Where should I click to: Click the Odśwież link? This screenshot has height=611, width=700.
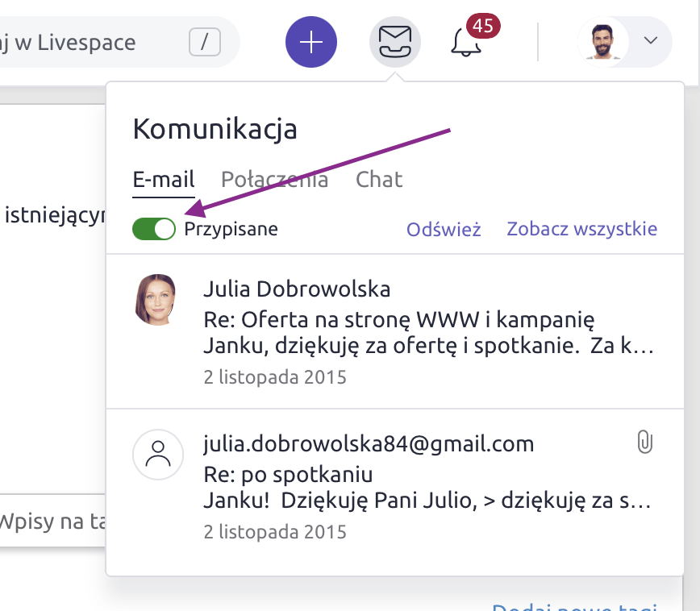pyautogui.click(x=444, y=229)
